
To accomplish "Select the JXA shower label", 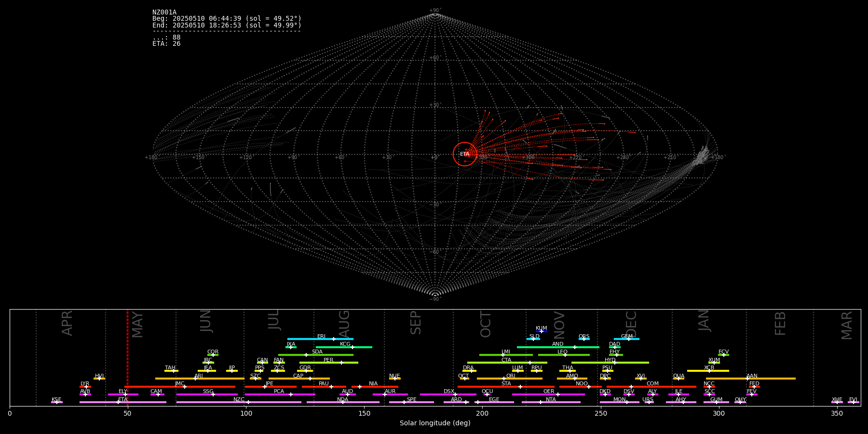I will (x=291, y=344).
